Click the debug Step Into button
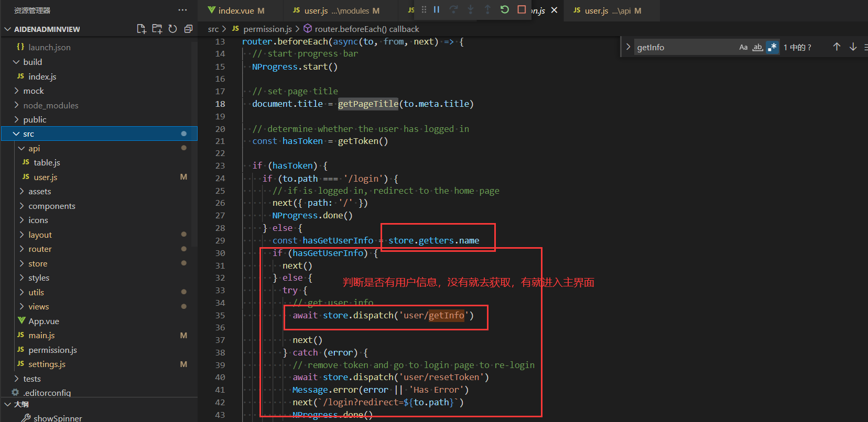This screenshot has height=422, width=868. 471,9
